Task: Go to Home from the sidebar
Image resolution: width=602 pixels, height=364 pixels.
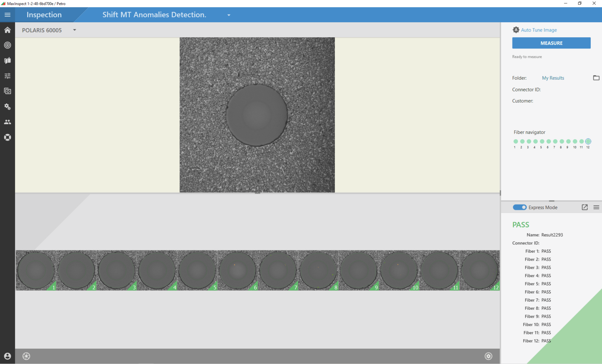Action: pyautogui.click(x=8, y=30)
